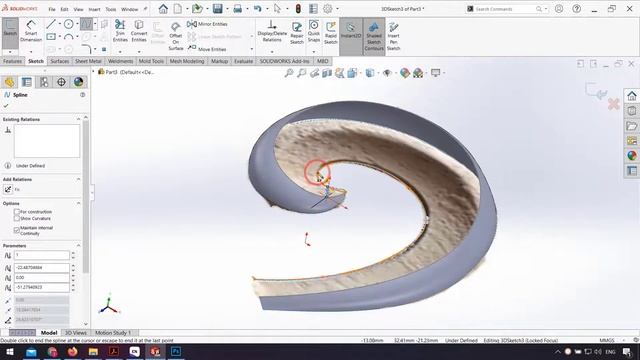Click Move Entities
The width and height of the screenshot is (640, 360).
pyautogui.click(x=207, y=49)
